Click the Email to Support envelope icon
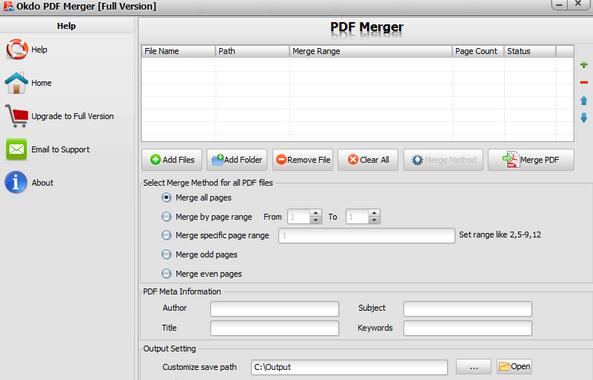 click(16, 149)
